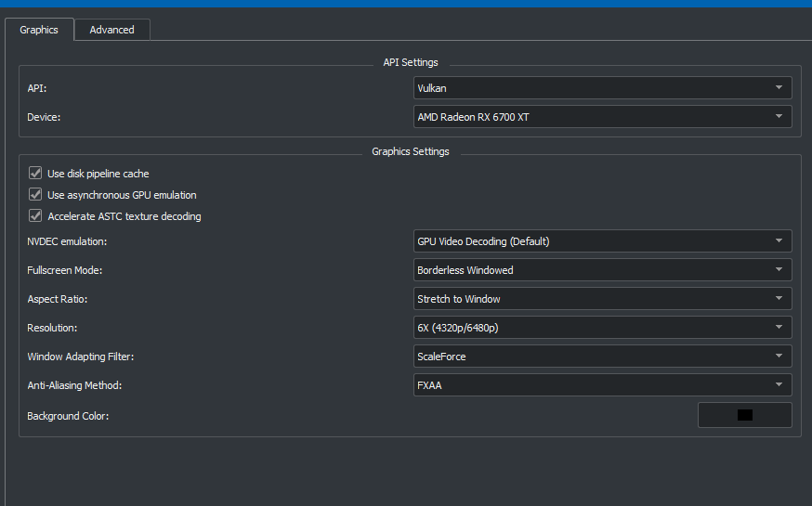812x506 pixels.
Task: Click the API dropdown arrow icon
Action: [x=779, y=87]
